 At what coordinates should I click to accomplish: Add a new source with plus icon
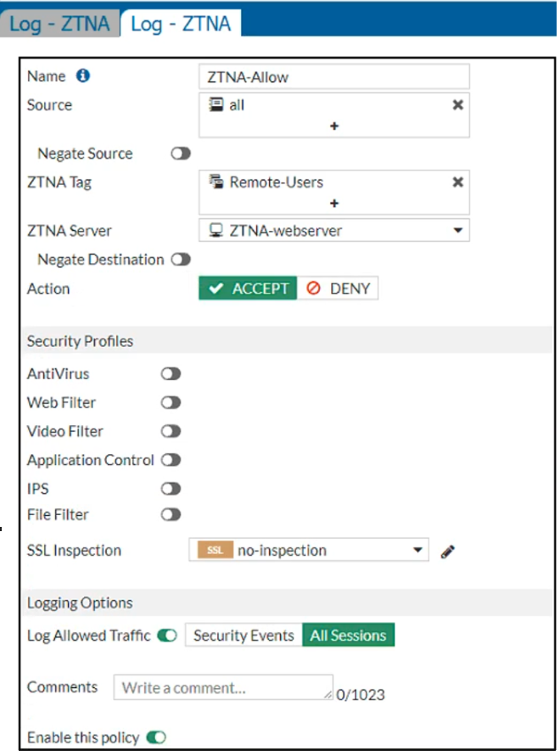coord(334,126)
